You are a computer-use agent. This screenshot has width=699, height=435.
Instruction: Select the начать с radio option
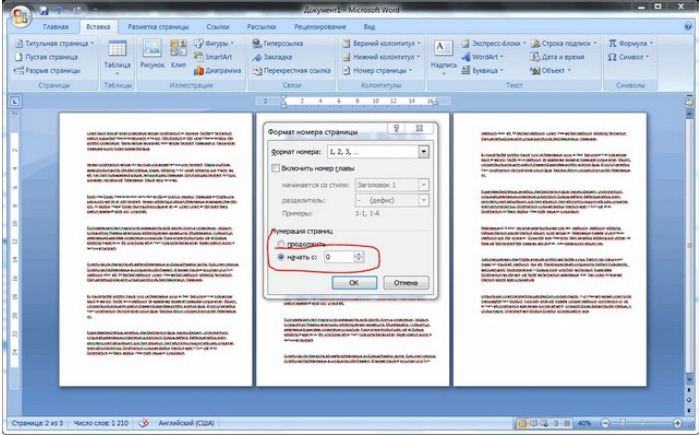280,257
